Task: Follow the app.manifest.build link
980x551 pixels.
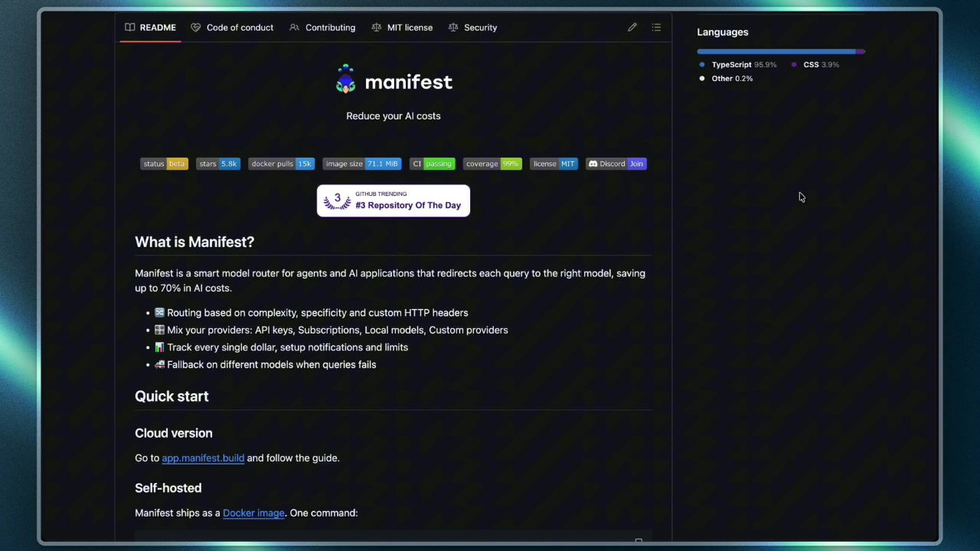Action: coord(203,458)
